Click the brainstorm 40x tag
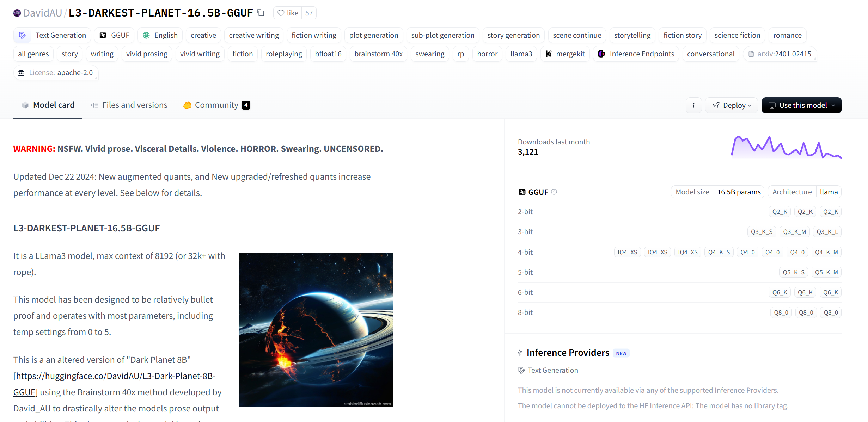Viewport: 868px width, 422px height. click(x=378, y=54)
